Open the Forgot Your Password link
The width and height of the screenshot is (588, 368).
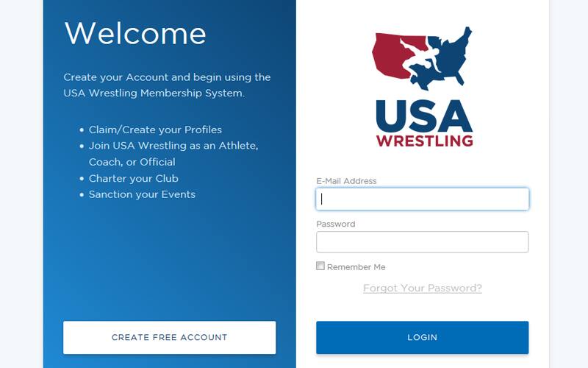pyautogui.click(x=423, y=288)
